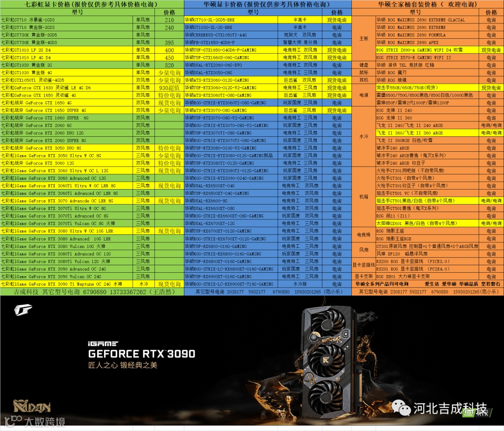Image resolution: width=504 pixels, height=431 pixels.
Task: Click the 显卡支架 category cell
Action: point(364,276)
